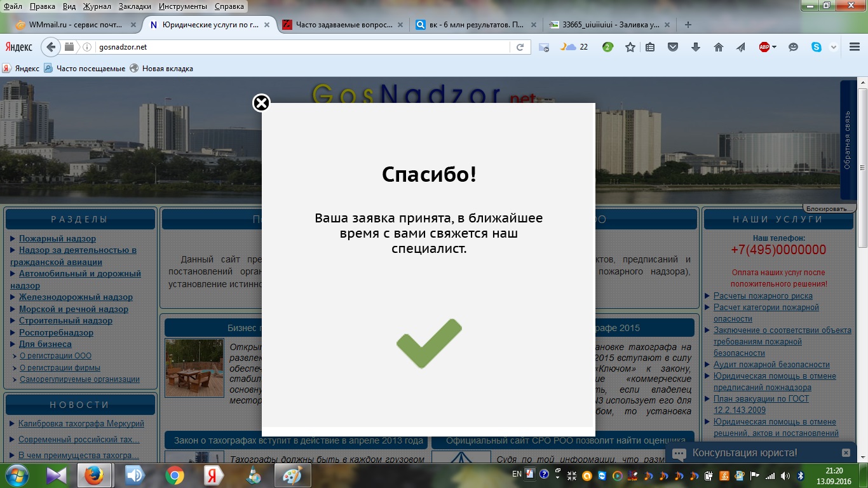Open Google Chrome from the taskbar
Image resolution: width=868 pixels, height=488 pixels.
[x=175, y=475]
